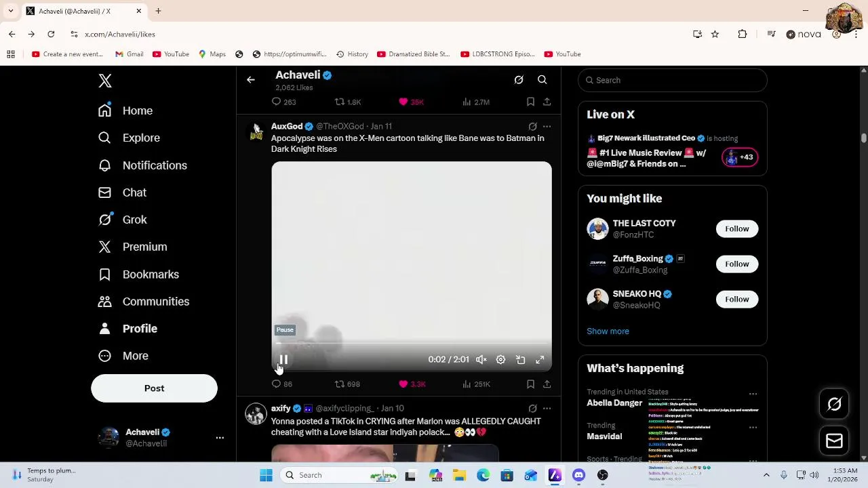Open Chat from sidebar

122,192
